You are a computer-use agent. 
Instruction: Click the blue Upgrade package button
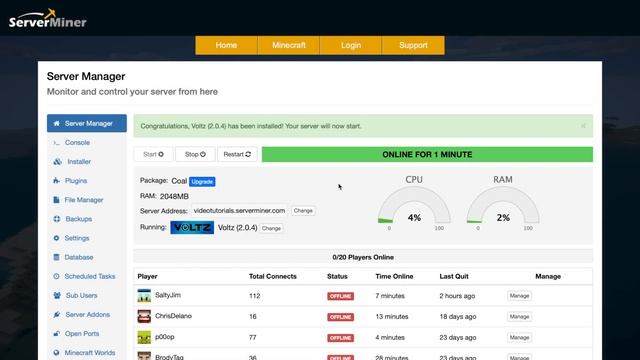pyautogui.click(x=202, y=182)
